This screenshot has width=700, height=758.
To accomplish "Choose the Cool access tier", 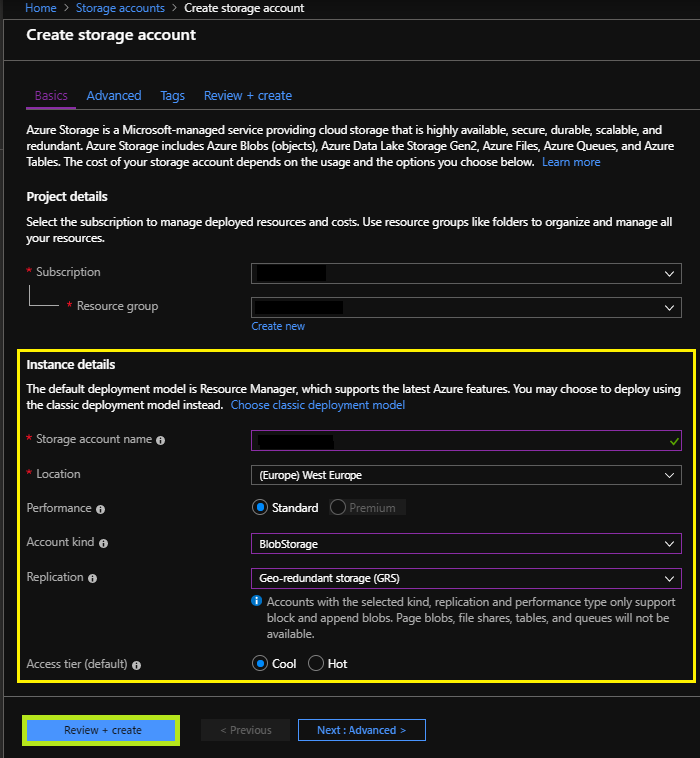I will (260, 663).
